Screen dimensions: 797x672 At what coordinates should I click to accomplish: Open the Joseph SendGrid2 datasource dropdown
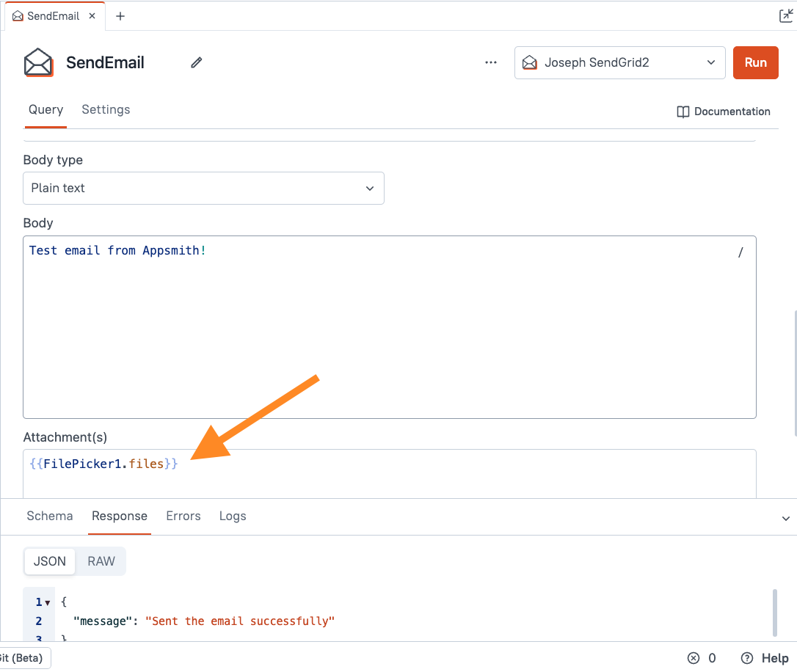pyautogui.click(x=619, y=62)
